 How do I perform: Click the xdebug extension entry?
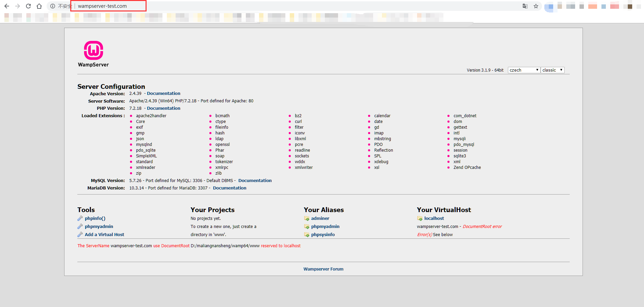(381, 162)
